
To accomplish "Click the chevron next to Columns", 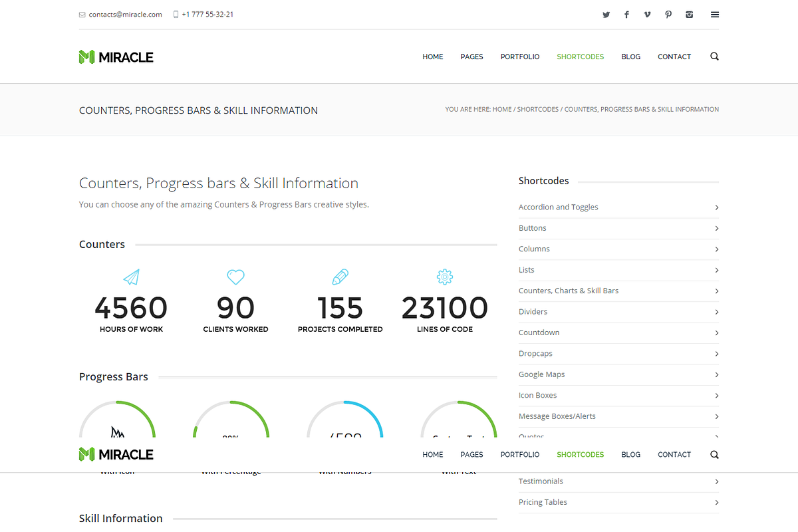I will (716, 249).
